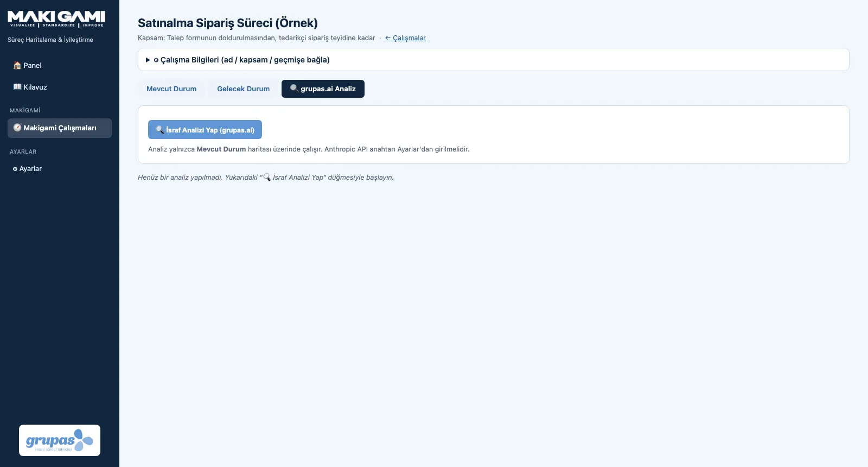Open Panel in the sidebar
Viewport: 868px width, 467px height.
click(60, 65)
